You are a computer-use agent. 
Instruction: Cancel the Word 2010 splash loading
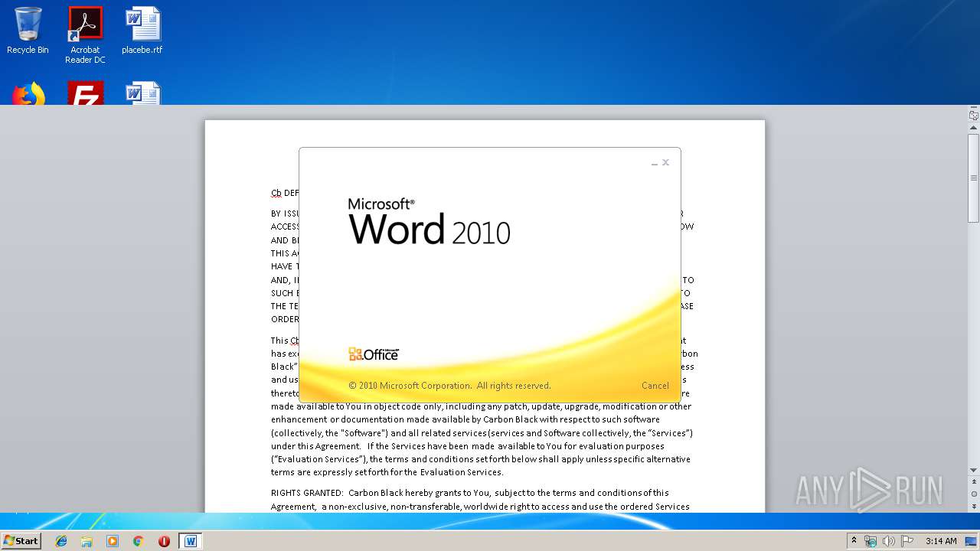pos(655,386)
